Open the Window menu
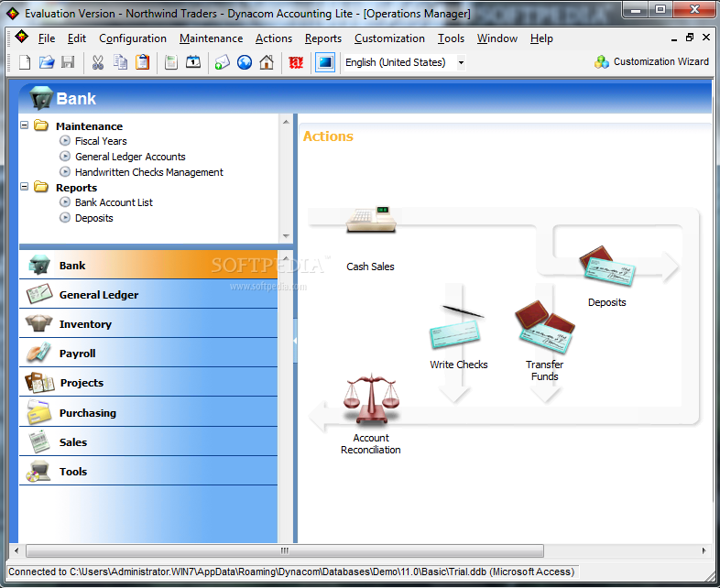Image resolution: width=720 pixels, height=588 pixels. [497, 38]
